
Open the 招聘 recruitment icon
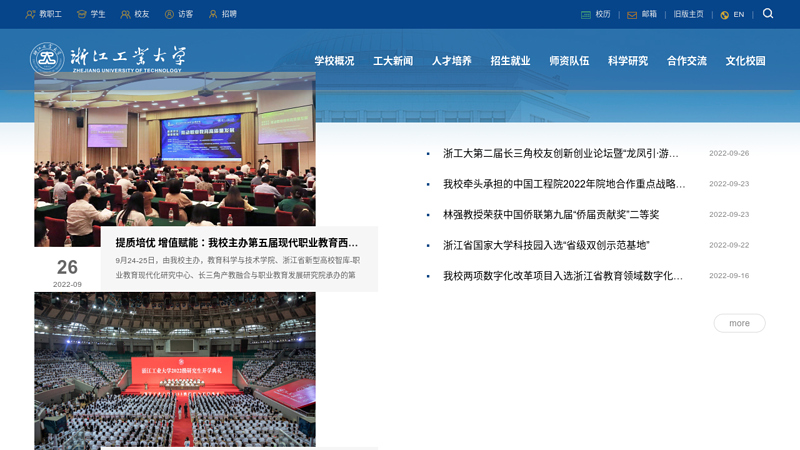(x=213, y=14)
